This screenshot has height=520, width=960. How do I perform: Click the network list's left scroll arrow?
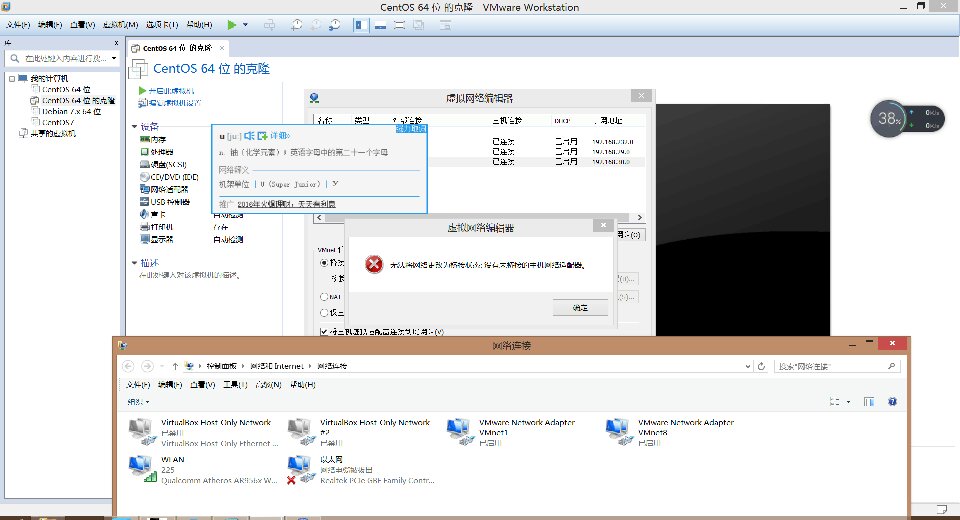[x=320, y=217]
